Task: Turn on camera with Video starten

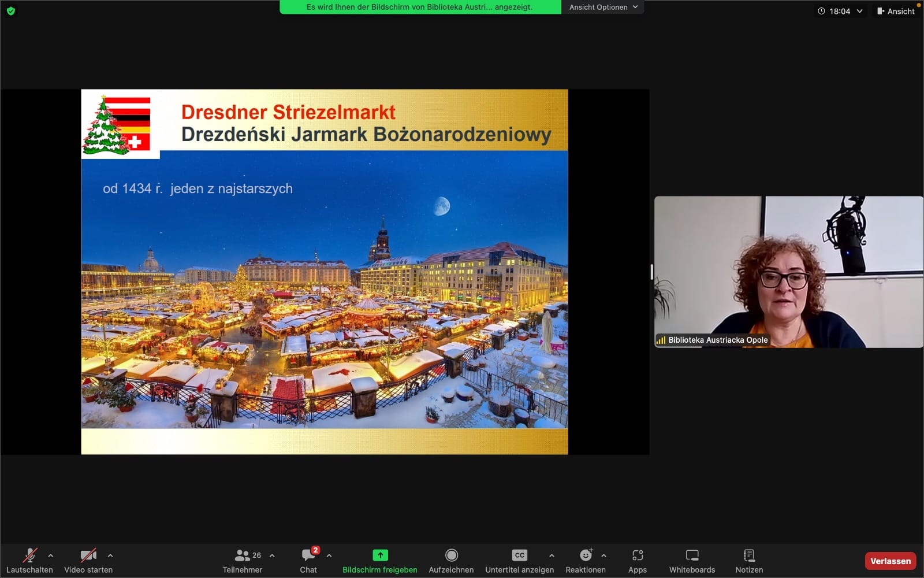Action: click(x=88, y=561)
